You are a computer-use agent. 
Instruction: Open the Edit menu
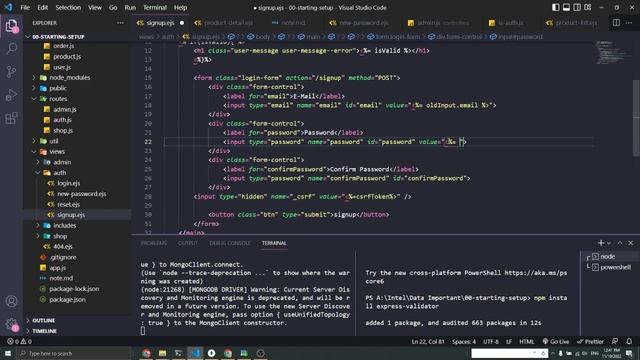[42, 7]
